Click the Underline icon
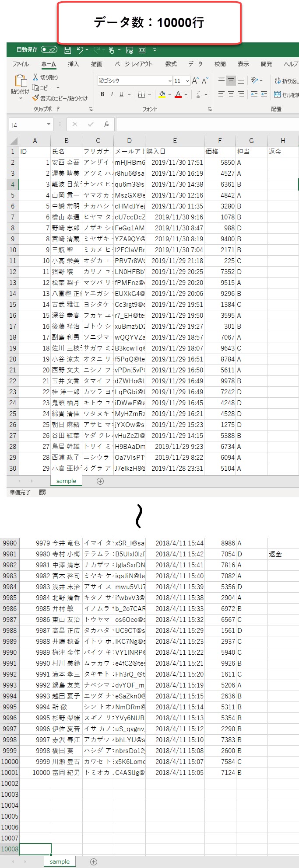This screenshot has width=299, height=868. (x=121, y=94)
